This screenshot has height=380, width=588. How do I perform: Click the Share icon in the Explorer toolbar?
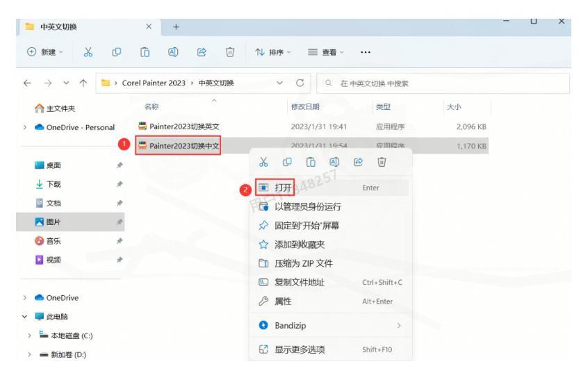(202, 52)
